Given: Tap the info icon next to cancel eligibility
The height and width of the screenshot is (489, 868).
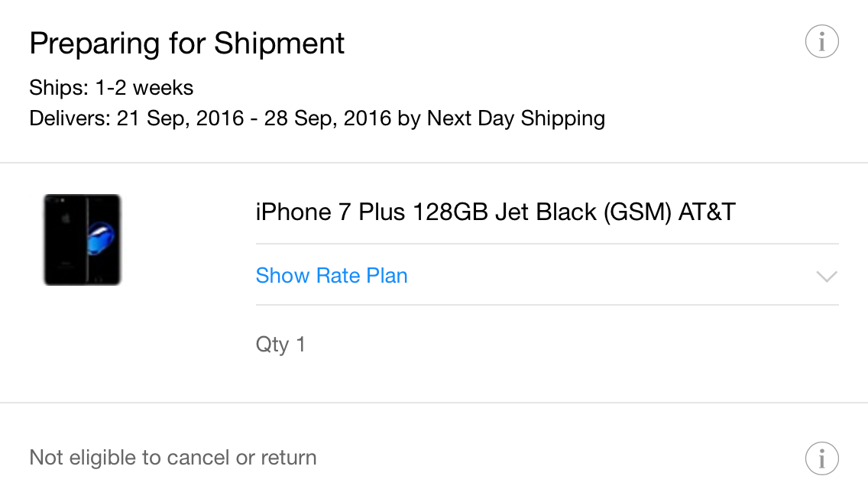Looking at the screenshot, I should coord(821,458).
